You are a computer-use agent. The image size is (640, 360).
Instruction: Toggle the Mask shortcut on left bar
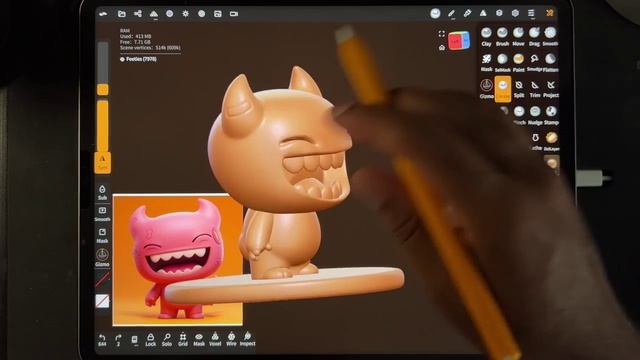tap(102, 236)
